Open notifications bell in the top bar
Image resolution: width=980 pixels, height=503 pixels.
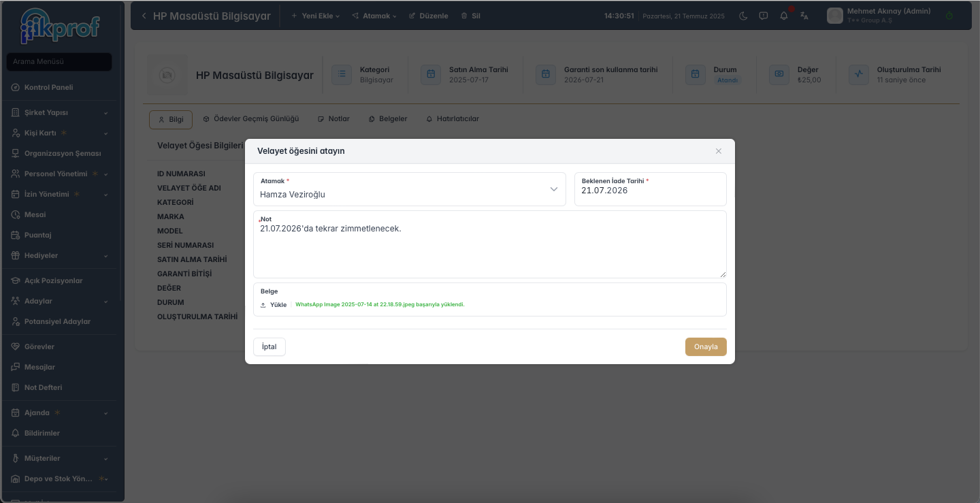tap(784, 16)
